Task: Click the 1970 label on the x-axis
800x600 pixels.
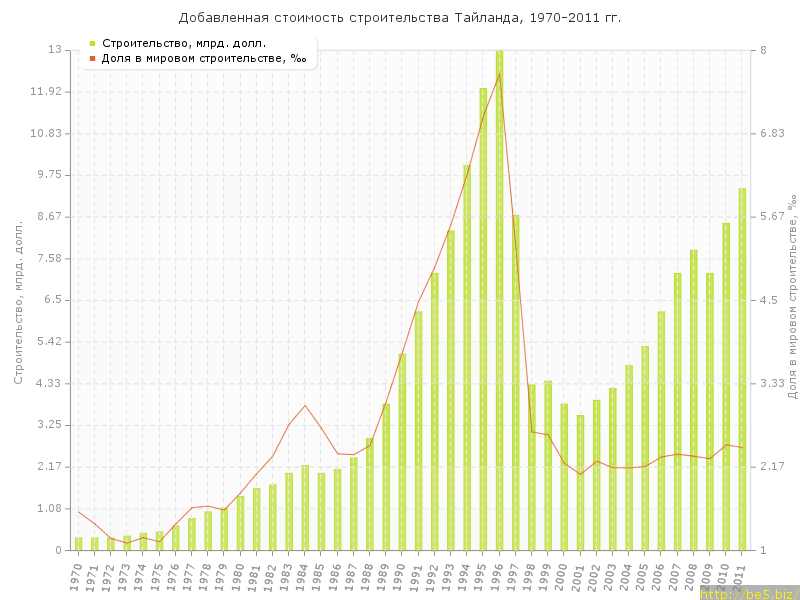Action: [77, 575]
